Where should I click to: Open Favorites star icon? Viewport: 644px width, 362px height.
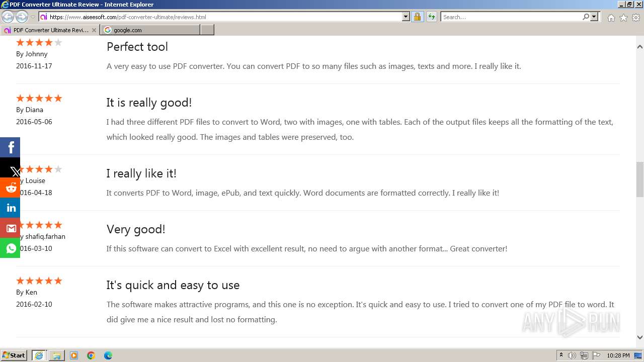pos(623,18)
